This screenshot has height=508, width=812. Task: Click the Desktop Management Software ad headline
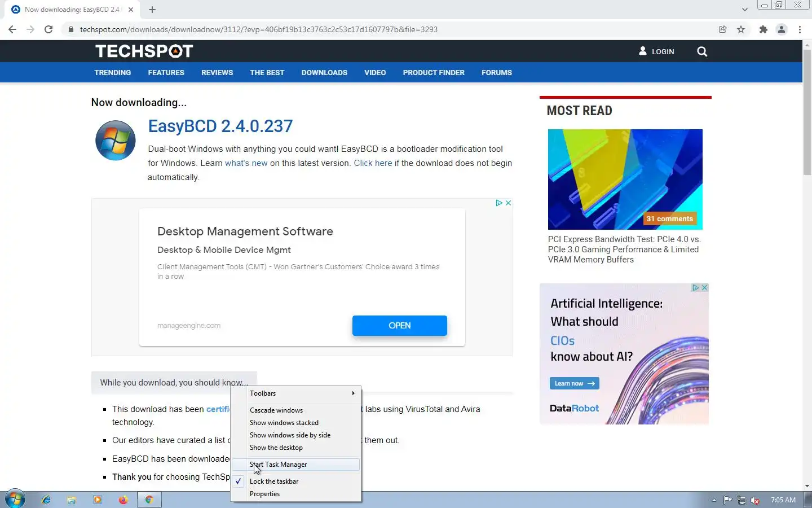pos(245,231)
